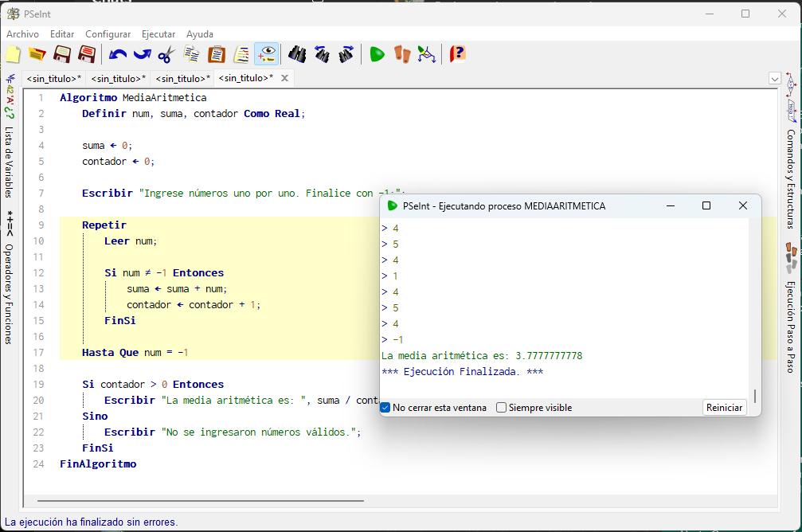Click the Undo arrow icon
Screen dimensions: 802x532
coord(118,54)
